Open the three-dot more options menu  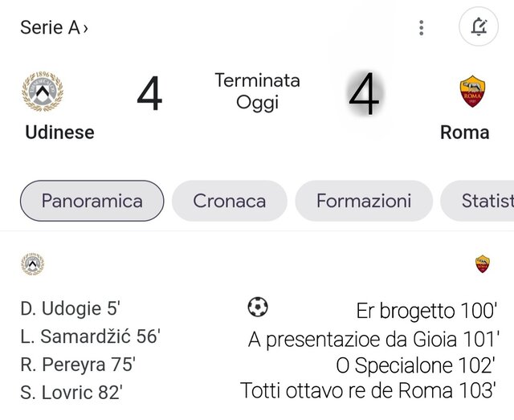pos(422,28)
